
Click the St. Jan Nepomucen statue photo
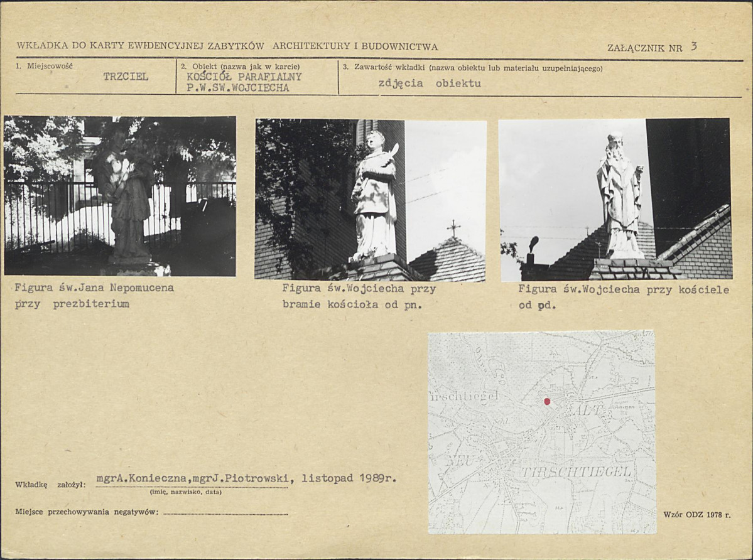[x=119, y=196]
